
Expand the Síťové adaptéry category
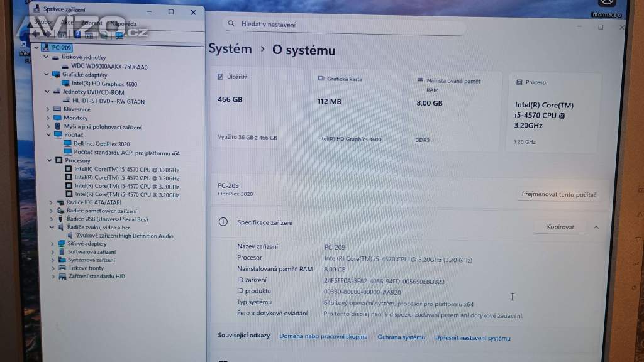coord(52,243)
